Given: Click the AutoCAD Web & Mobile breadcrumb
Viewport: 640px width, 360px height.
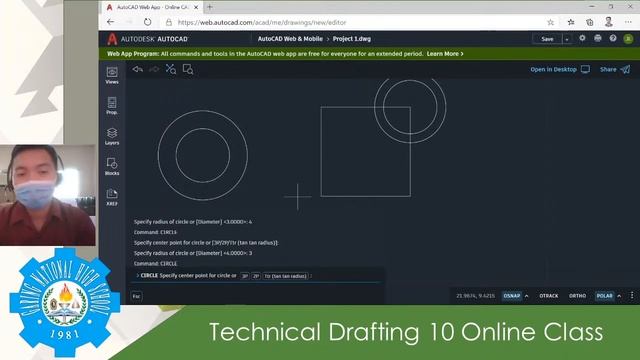Looking at the screenshot, I should pyautogui.click(x=290, y=39).
